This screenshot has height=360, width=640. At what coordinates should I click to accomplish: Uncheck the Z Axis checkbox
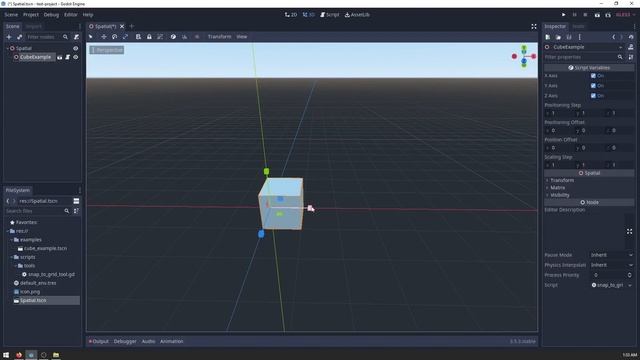593,96
